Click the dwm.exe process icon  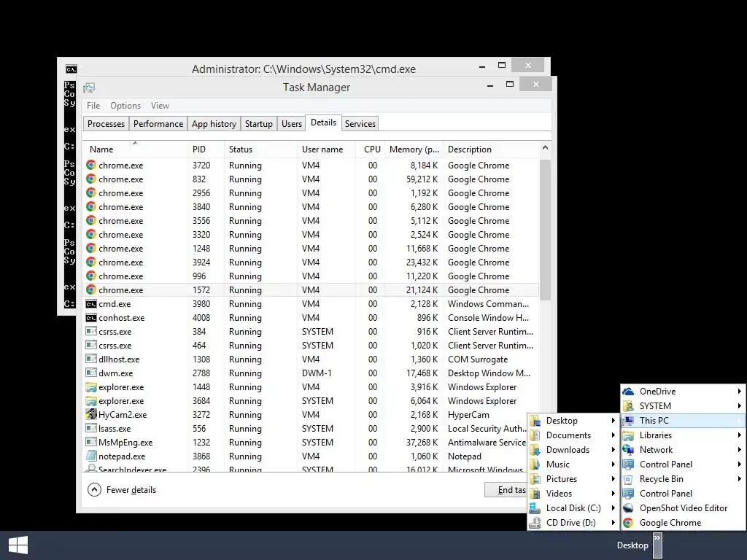[x=91, y=373]
